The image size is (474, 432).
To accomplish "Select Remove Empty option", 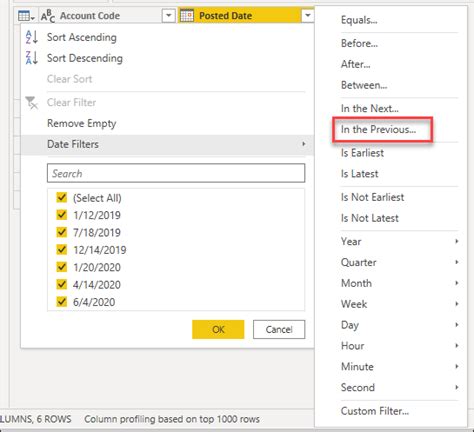I will [x=82, y=123].
